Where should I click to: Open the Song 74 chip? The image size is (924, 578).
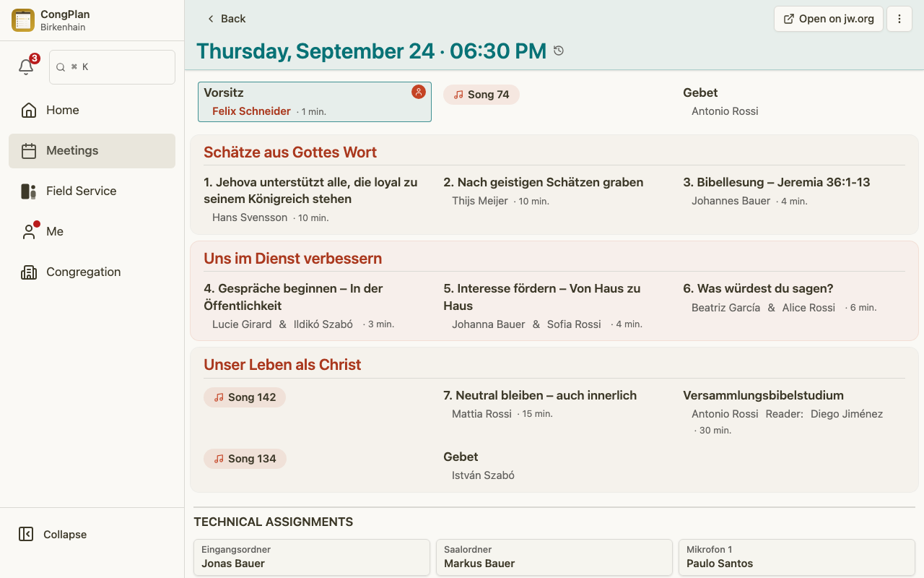[481, 95]
